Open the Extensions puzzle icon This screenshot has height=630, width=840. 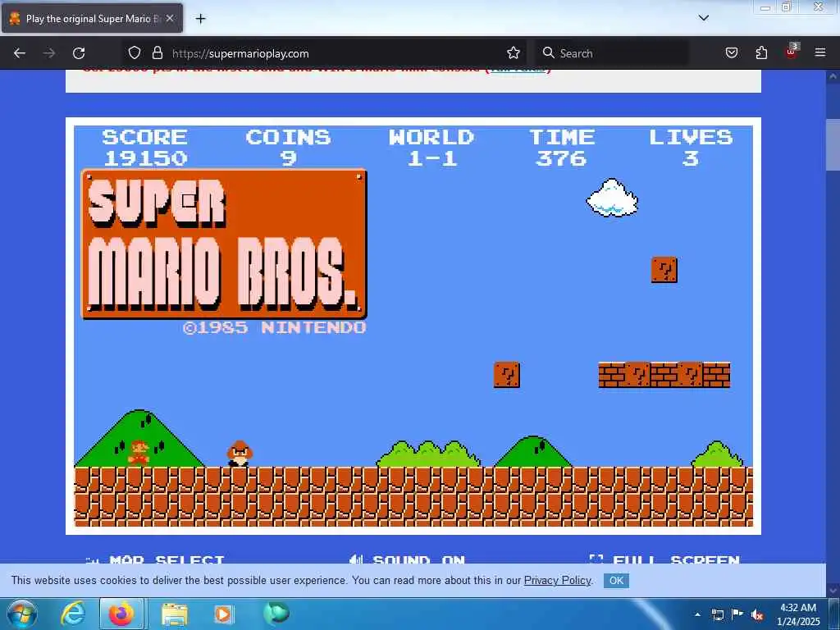click(x=761, y=53)
